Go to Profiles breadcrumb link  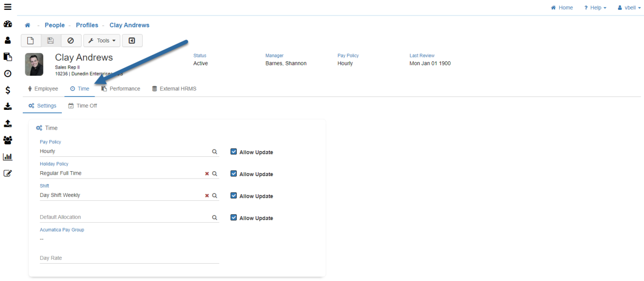(x=87, y=25)
